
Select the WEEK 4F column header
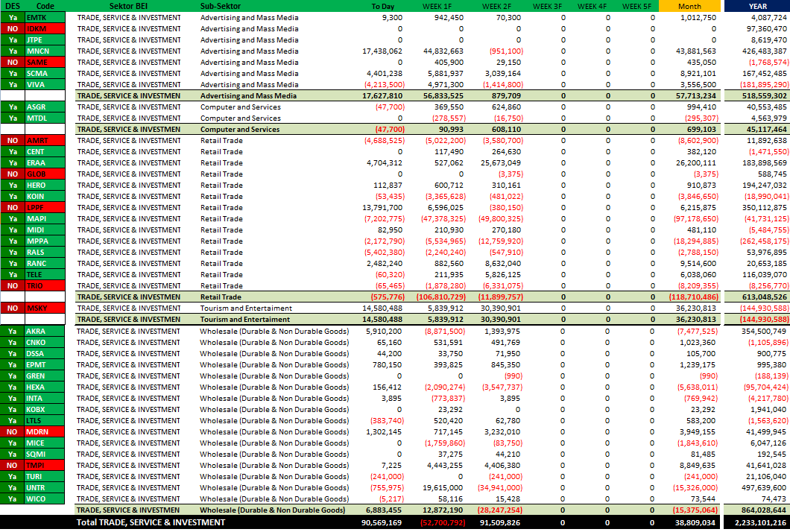(592, 6)
